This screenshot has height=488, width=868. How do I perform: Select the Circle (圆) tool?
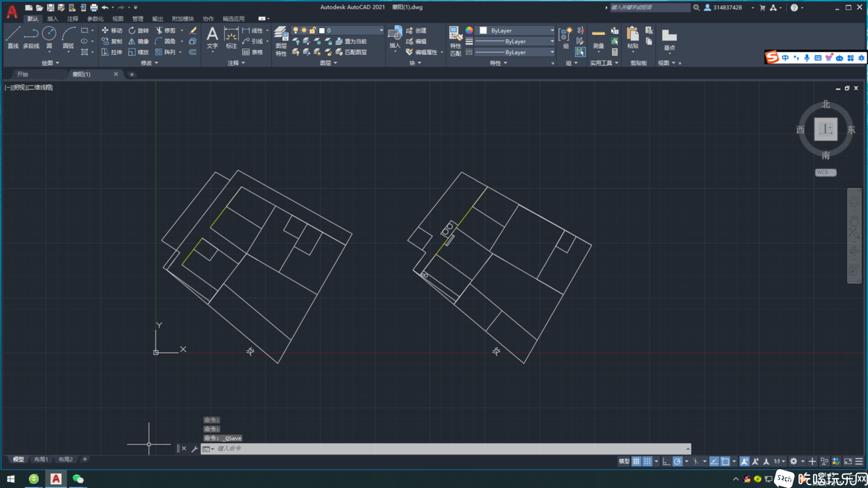(x=49, y=38)
